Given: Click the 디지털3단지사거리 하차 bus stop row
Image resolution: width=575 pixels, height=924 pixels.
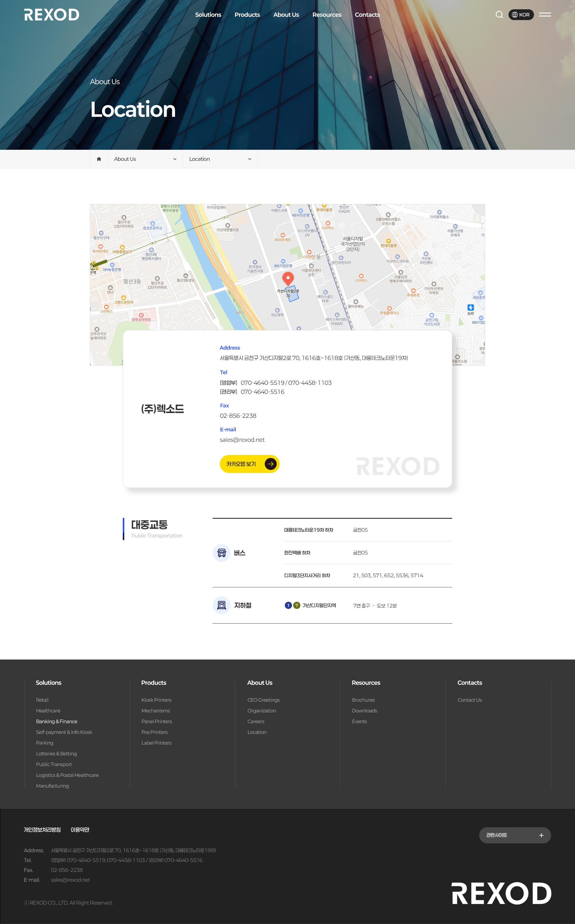Looking at the screenshot, I should click(368, 575).
